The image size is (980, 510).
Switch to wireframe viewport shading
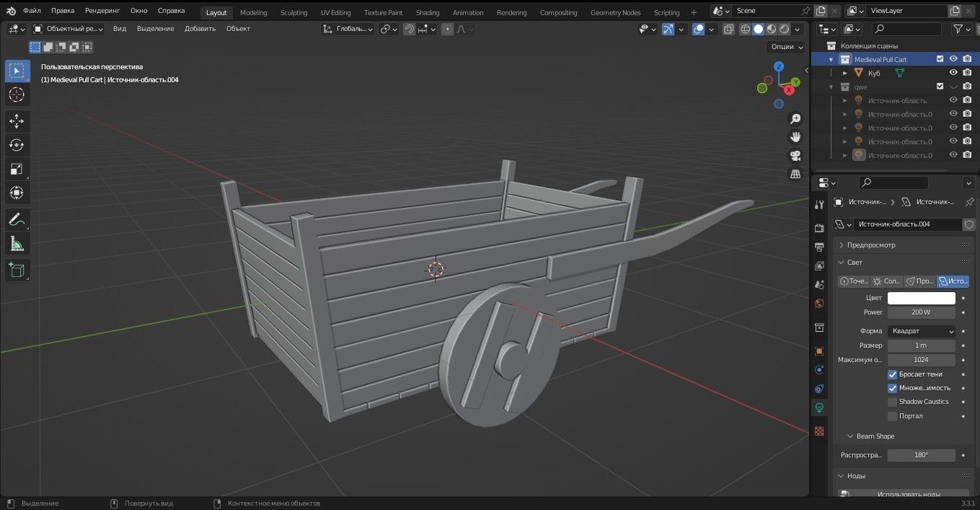click(745, 29)
